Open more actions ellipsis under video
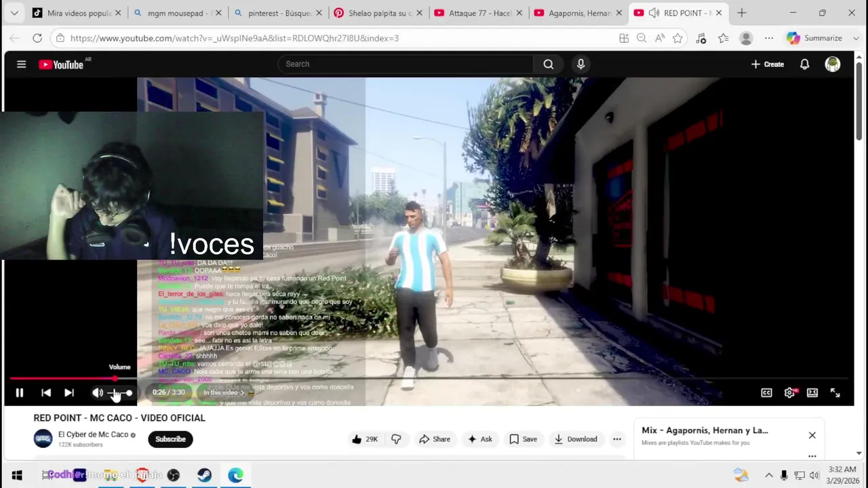The image size is (868, 488). coord(617,439)
